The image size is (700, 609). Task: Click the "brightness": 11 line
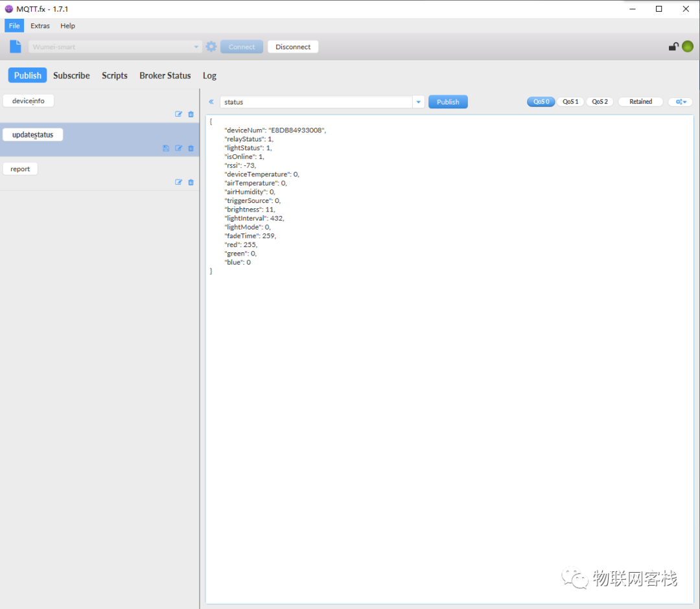250,209
